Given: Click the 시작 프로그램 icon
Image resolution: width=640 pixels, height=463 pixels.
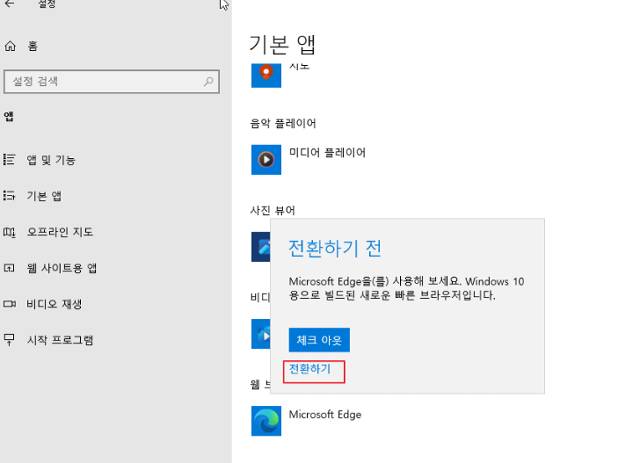Looking at the screenshot, I should (9, 339).
